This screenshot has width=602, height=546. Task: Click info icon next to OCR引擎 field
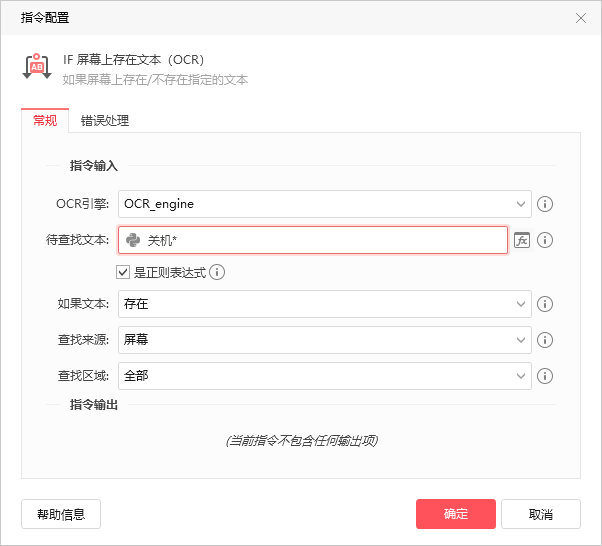(545, 204)
